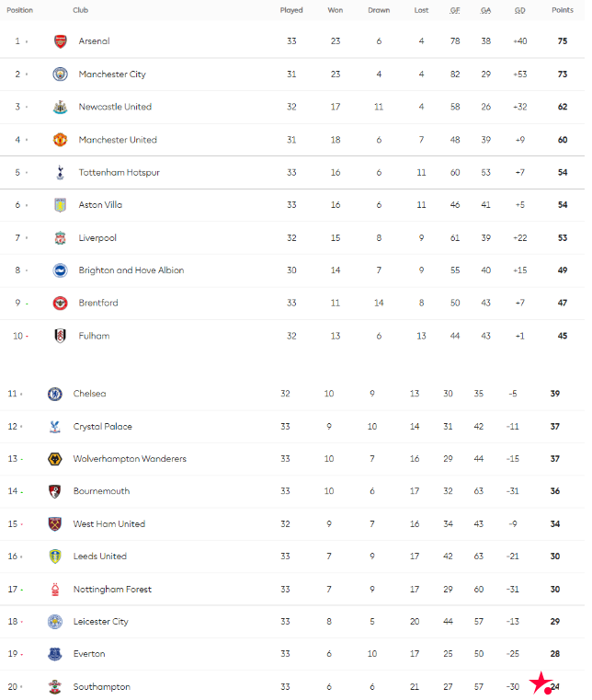592x700 pixels.
Task: Click the West Ham United crest
Action: point(55,524)
